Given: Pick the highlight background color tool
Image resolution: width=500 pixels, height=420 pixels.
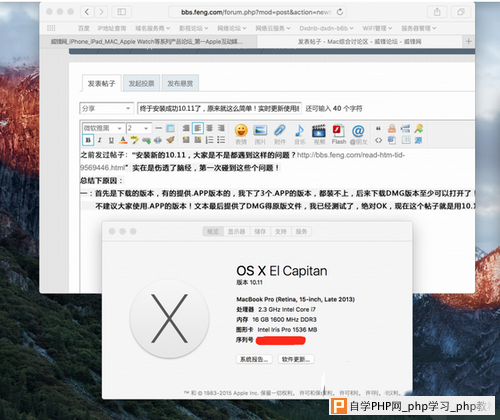Looking at the screenshot, I should pos(134,140).
